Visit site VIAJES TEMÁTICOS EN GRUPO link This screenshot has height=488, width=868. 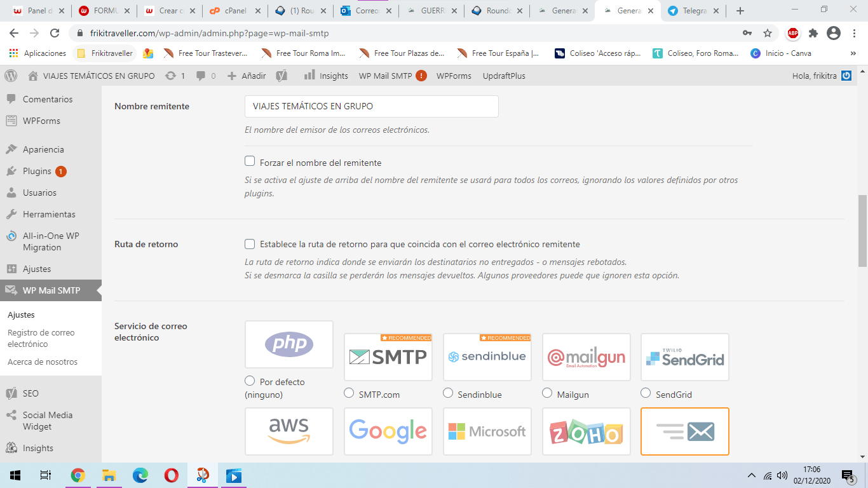92,76
